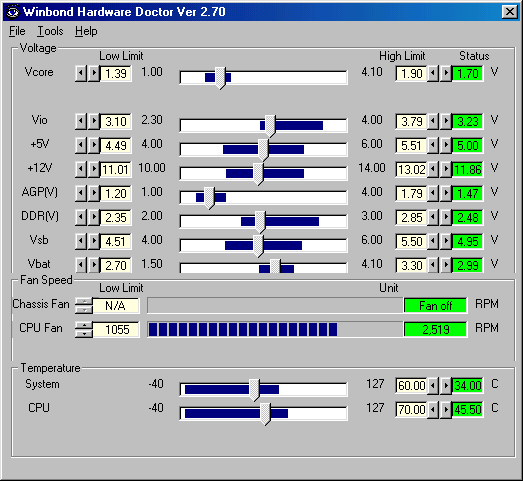This screenshot has height=481, width=523.
Task: Click the Chassis Fan 'Fan off' status
Action: point(435,306)
